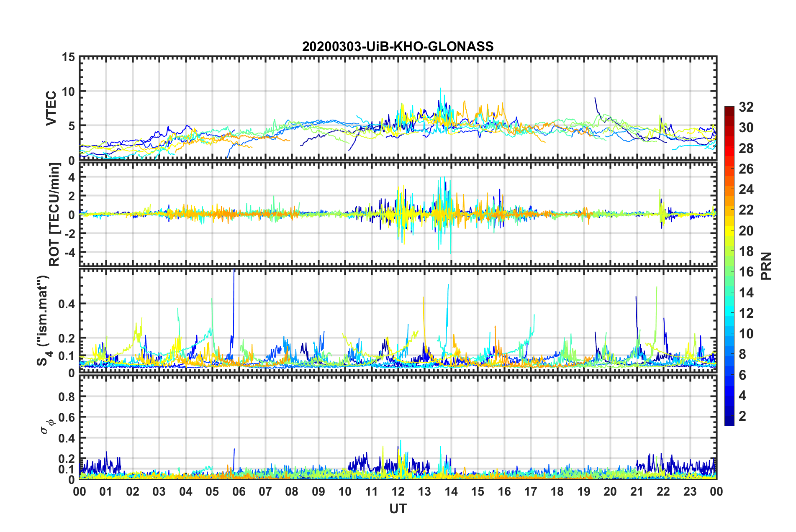Click VTEC axis tick label 10
796x532 pixels.
pyautogui.click(x=68, y=91)
